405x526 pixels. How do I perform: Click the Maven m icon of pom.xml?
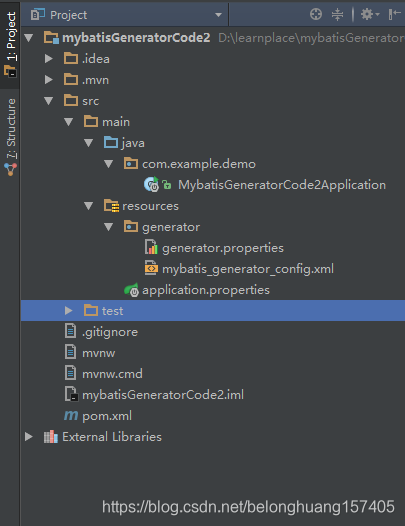(71, 416)
